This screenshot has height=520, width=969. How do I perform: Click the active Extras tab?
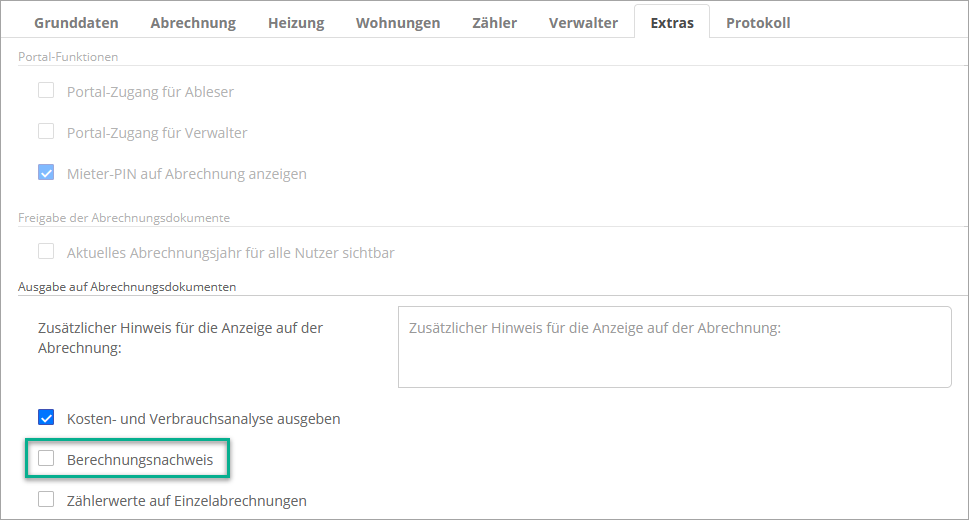(x=672, y=22)
